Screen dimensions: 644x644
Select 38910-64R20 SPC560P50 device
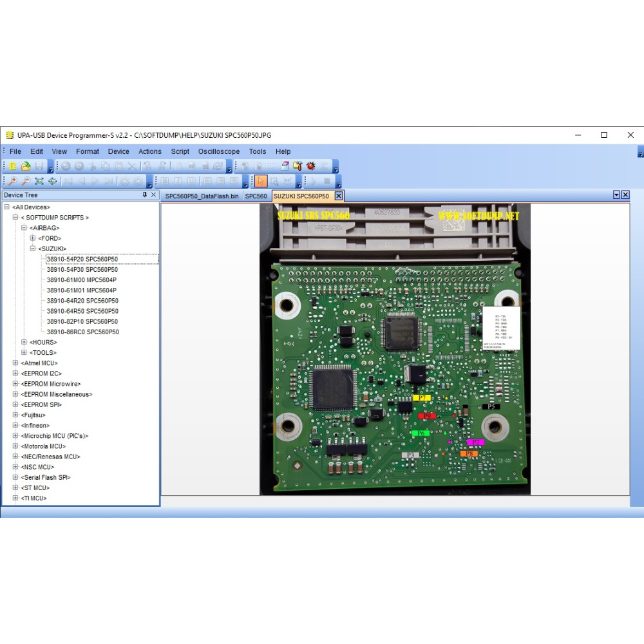82,301
